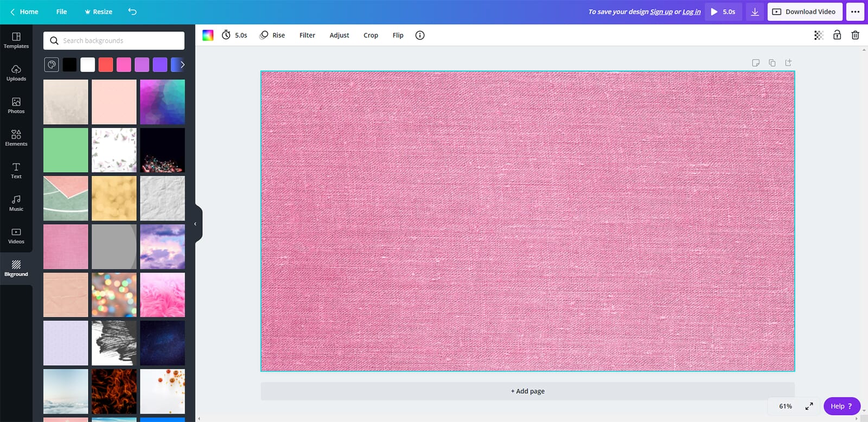Click the trash delete icon

coord(855,35)
